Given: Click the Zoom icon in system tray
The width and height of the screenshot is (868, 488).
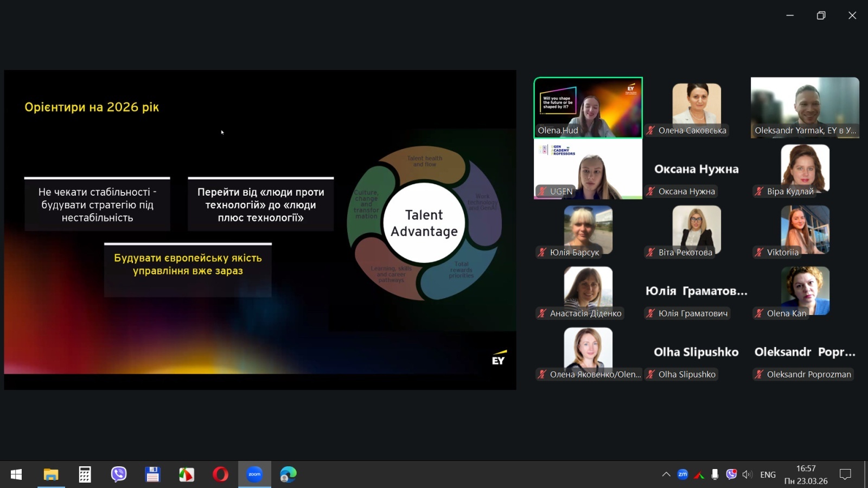Looking at the screenshot, I should pyautogui.click(x=682, y=474).
